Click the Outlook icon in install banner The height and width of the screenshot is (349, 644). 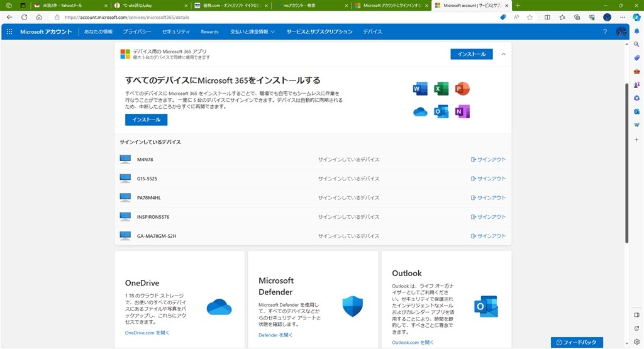[441, 111]
